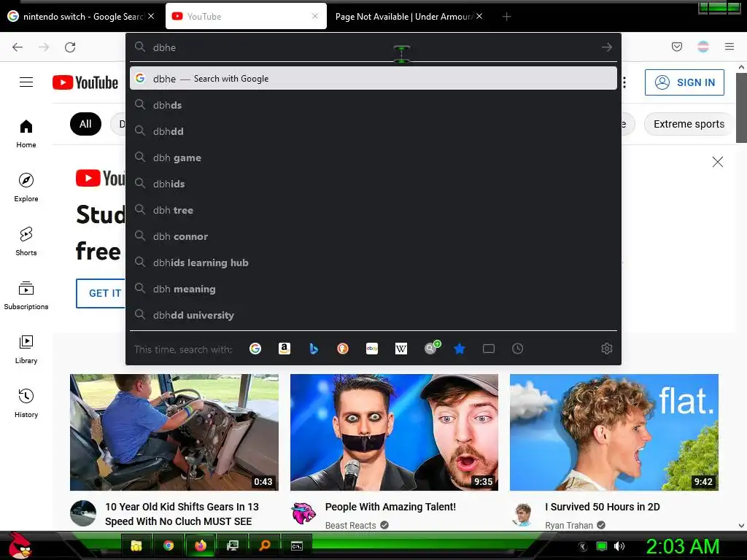Search this time with Bing icon
This screenshot has width=747, height=560.
314,349
